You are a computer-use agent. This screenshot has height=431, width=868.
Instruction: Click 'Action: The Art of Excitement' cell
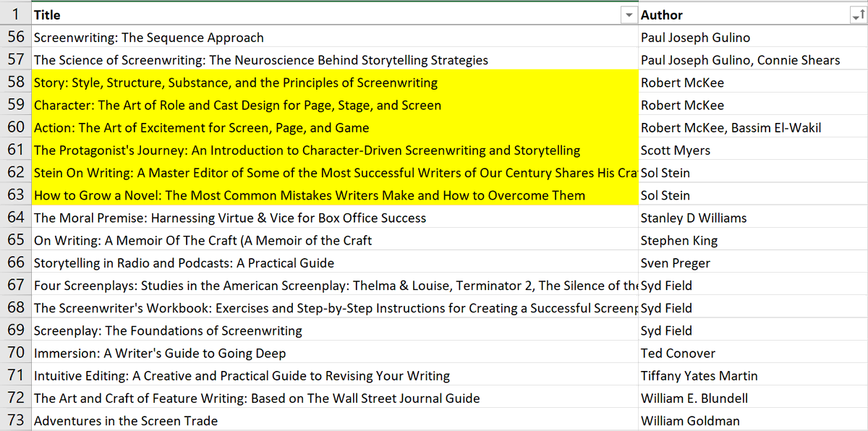click(x=335, y=128)
